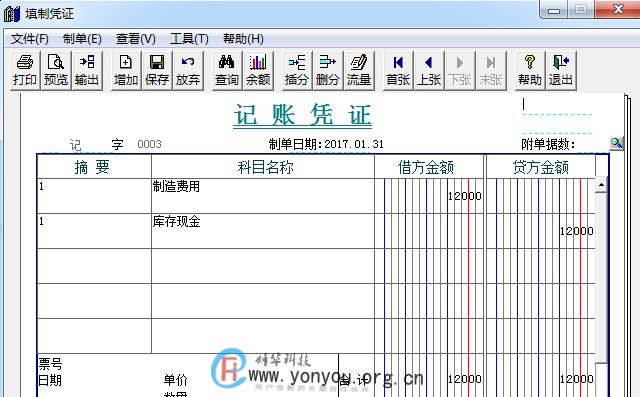Open the 文件(F) menu
This screenshot has height=397, width=640.
tap(29, 39)
